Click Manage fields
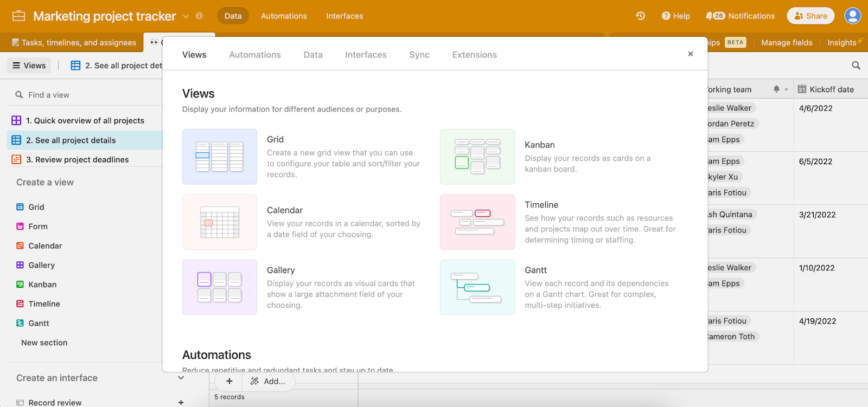This screenshot has height=407, width=868. [x=787, y=42]
